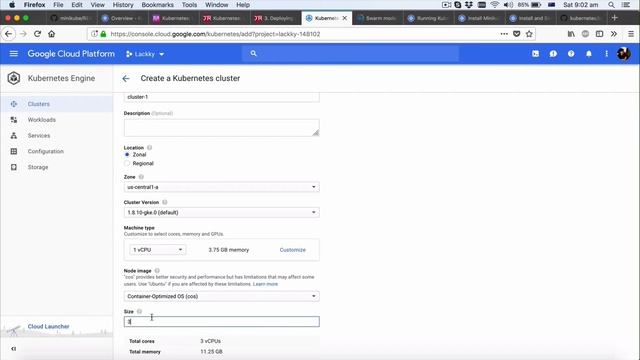This screenshot has width=640, height=360.
Task: Click the Customize machine type link
Action: pyautogui.click(x=293, y=250)
